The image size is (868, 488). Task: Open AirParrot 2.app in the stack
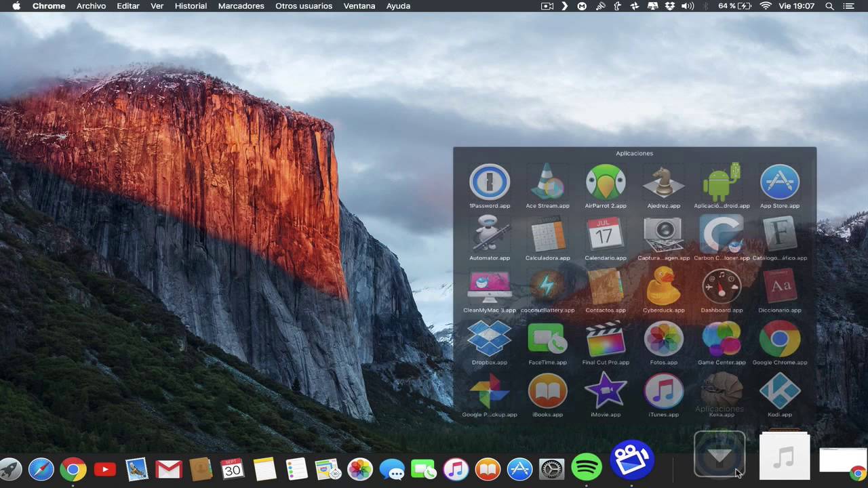[x=606, y=182]
